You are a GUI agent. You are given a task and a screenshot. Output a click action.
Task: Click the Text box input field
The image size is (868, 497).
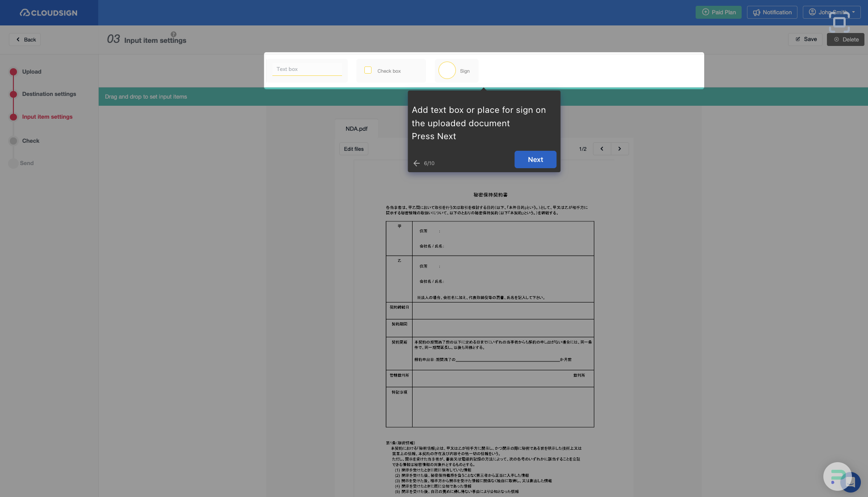(x=308, y=69)
